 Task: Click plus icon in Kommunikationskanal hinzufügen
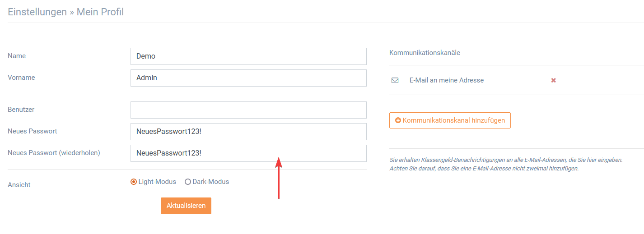(398, 120)
